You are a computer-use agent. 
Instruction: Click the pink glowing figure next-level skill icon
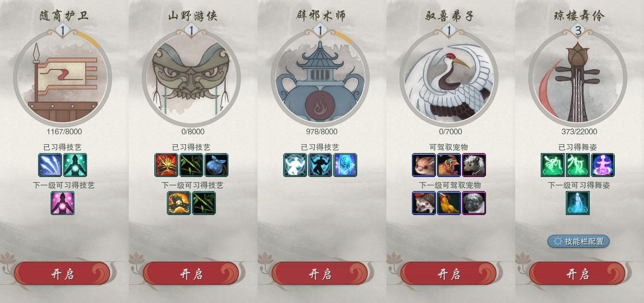point(63,203)
